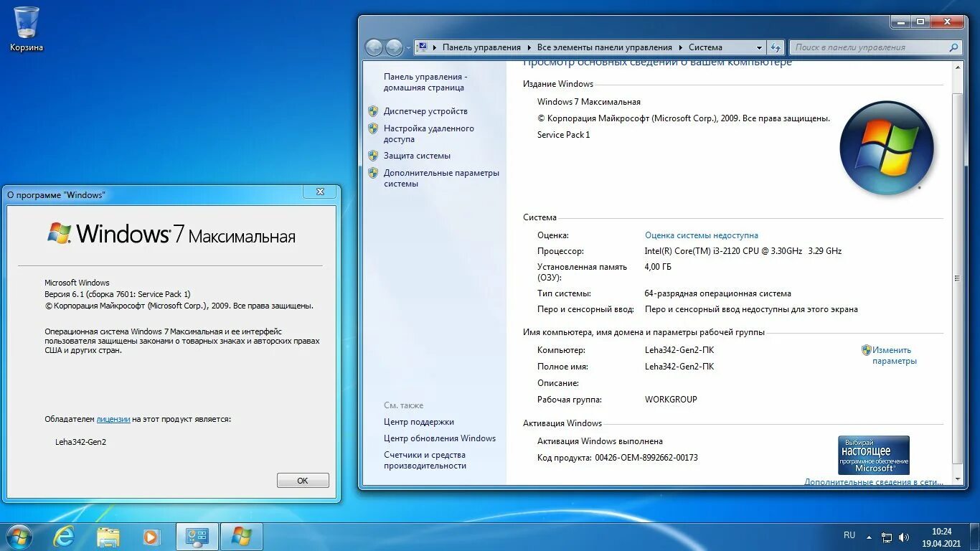The height and width of the screenshot is (551, 980).
Task: Click Изменить параметры link
Action: pyautogui.click(x=894, y=356)
